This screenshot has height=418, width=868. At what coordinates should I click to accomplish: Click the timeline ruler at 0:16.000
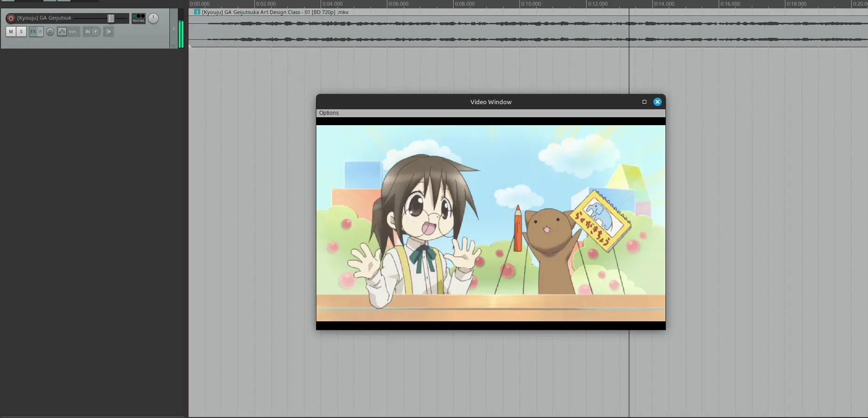point(730,4)
